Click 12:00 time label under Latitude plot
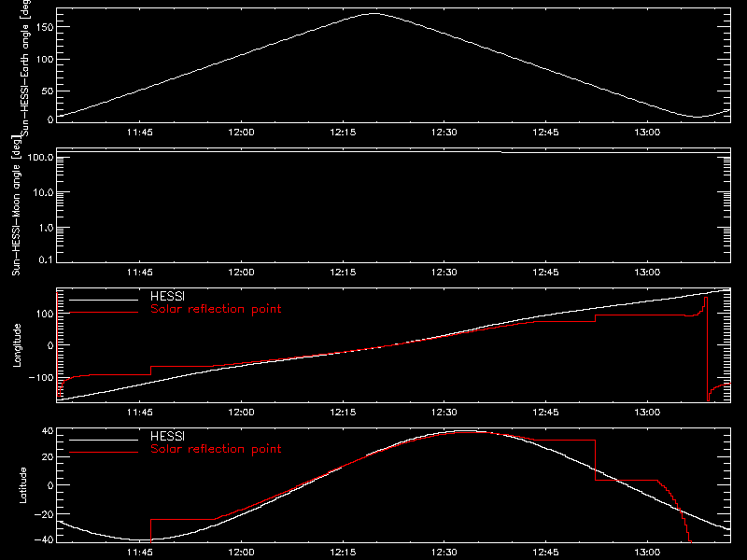The image size is (747, 560). point(241,552)
